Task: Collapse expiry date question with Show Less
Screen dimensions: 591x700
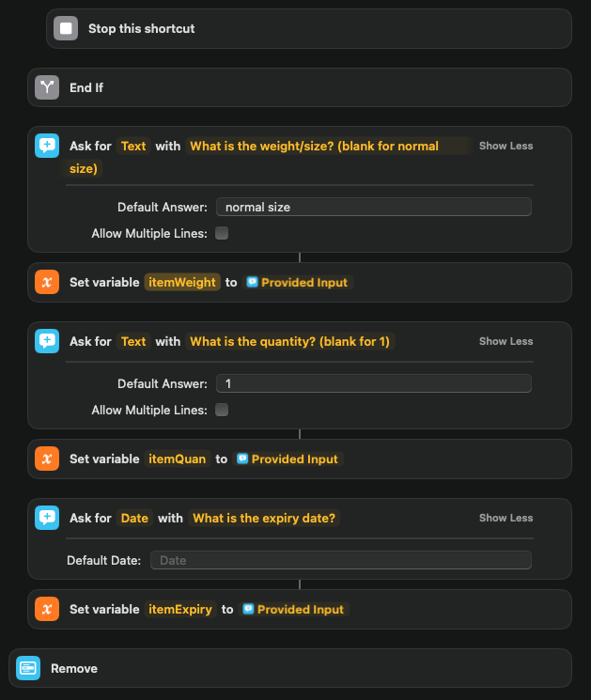Action: click(505, 518)
